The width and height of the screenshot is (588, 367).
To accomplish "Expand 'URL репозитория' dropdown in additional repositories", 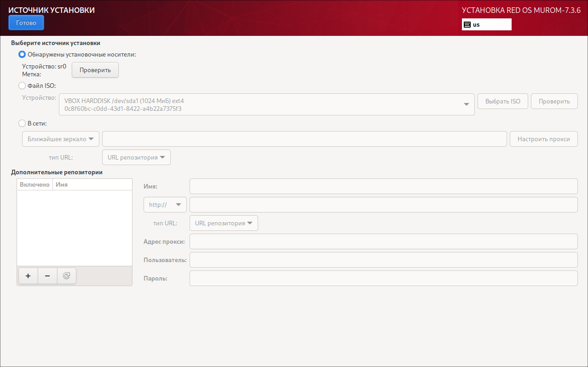I will 224,223.
